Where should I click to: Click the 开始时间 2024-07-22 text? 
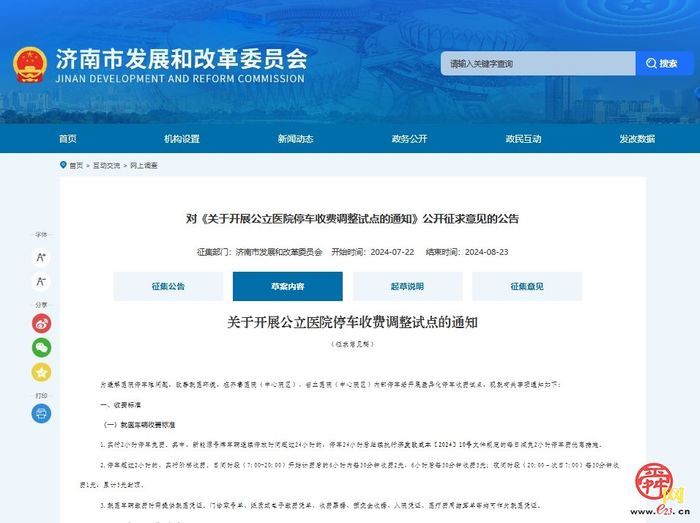click(373, 252)
